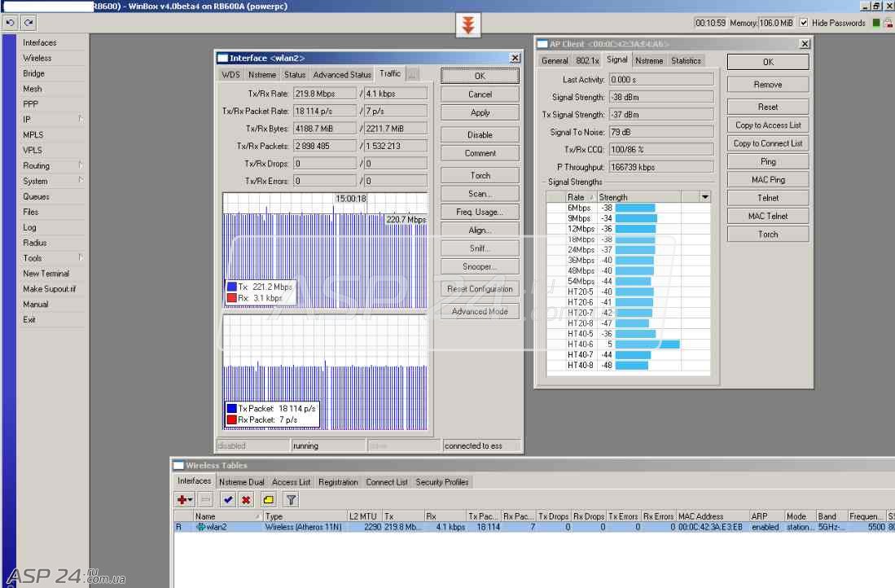Click the blue Tx color swatch in legend
This screenshot has height=588, width=895.
coord(232,287)
